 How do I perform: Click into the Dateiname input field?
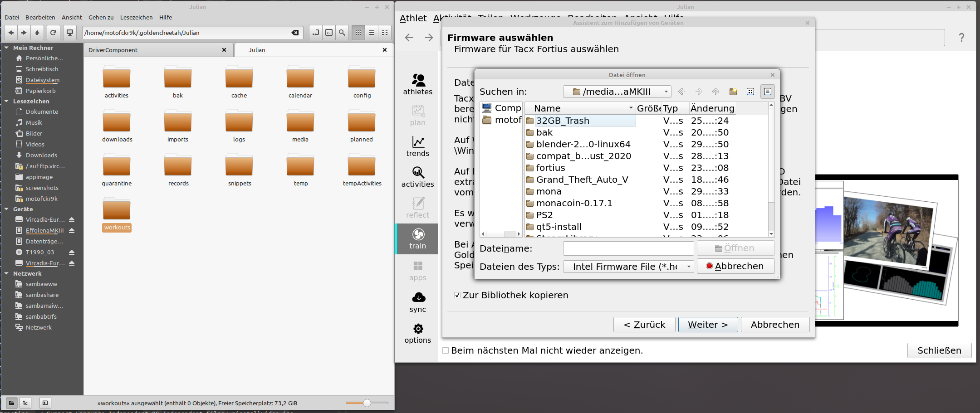[628, 248]
